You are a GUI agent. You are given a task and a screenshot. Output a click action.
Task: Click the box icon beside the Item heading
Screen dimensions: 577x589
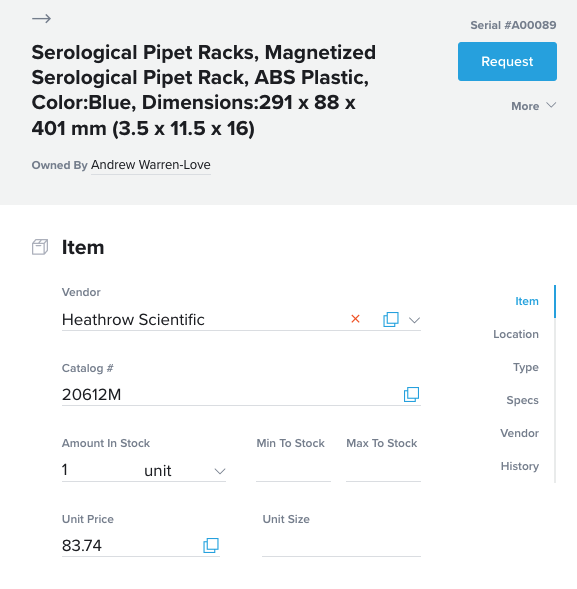tap(40, 247)
